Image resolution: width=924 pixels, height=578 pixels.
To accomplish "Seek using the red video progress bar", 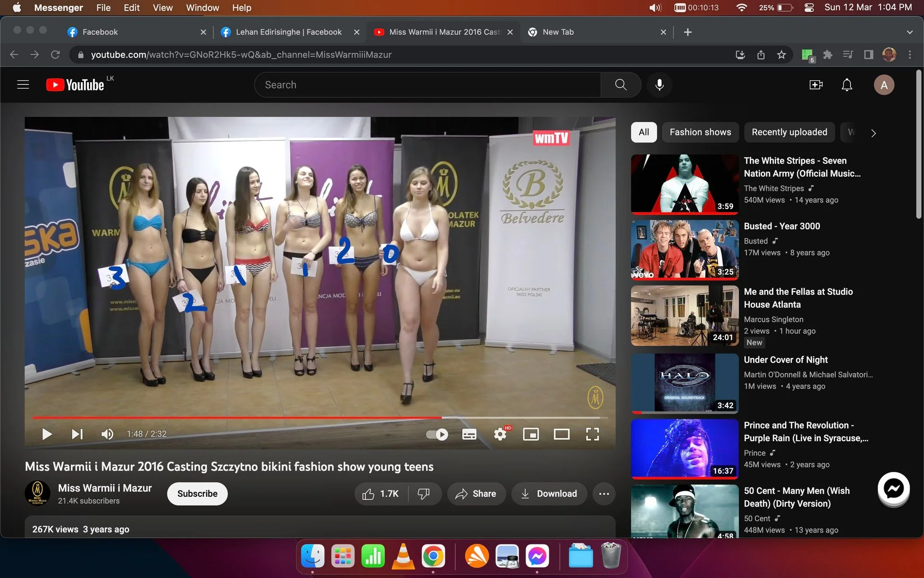I will [320, 418].
